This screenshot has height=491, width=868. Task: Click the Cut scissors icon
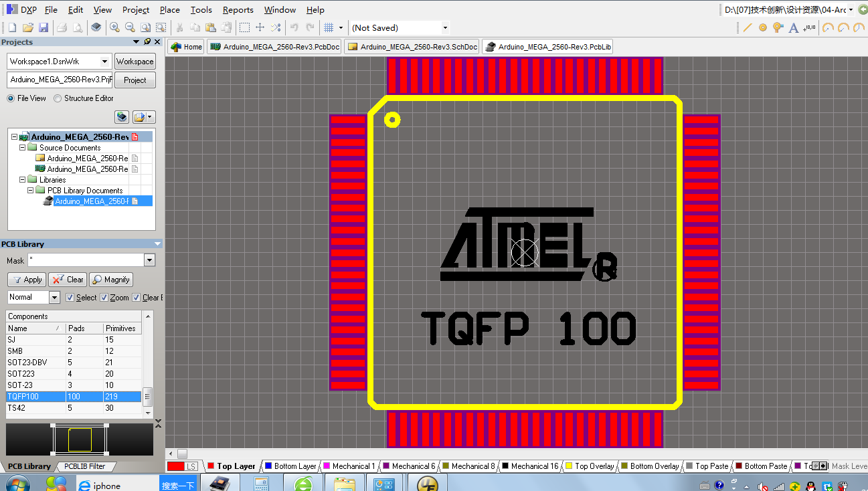click(x=179, y=27)
